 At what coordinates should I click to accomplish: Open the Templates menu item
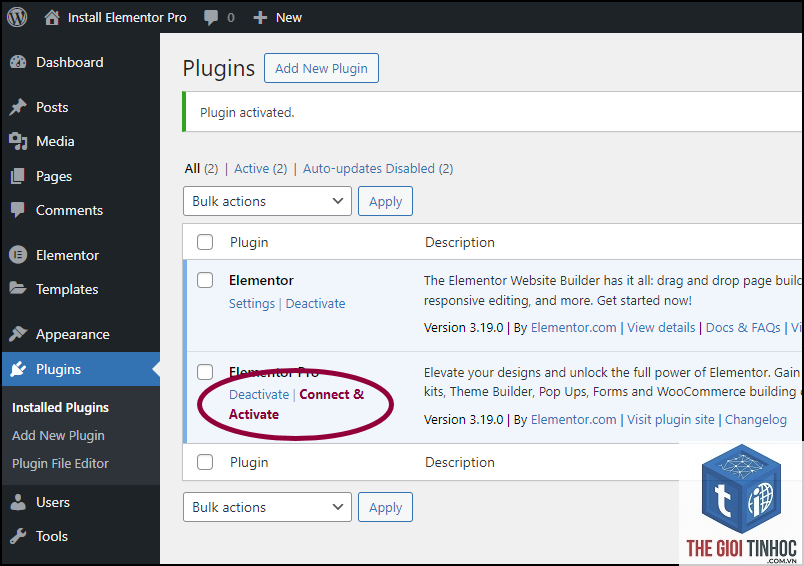[x=67, y=289]
